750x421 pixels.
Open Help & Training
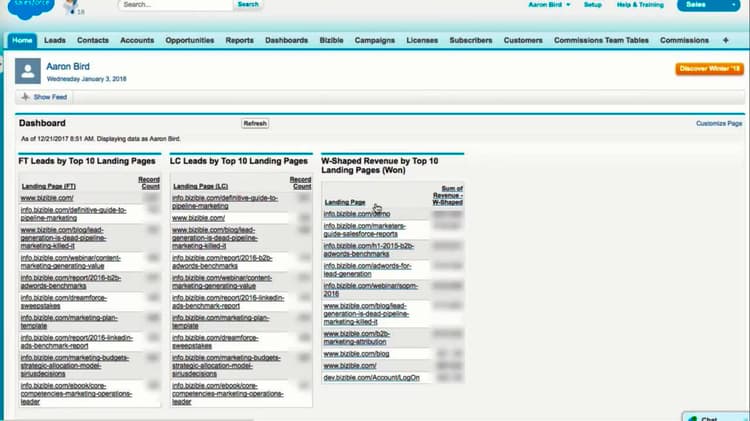[x=640, y=5]
